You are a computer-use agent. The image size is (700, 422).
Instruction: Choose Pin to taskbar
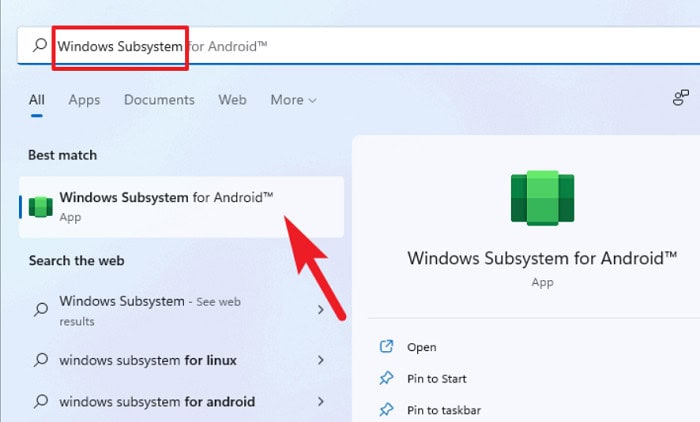444,410
